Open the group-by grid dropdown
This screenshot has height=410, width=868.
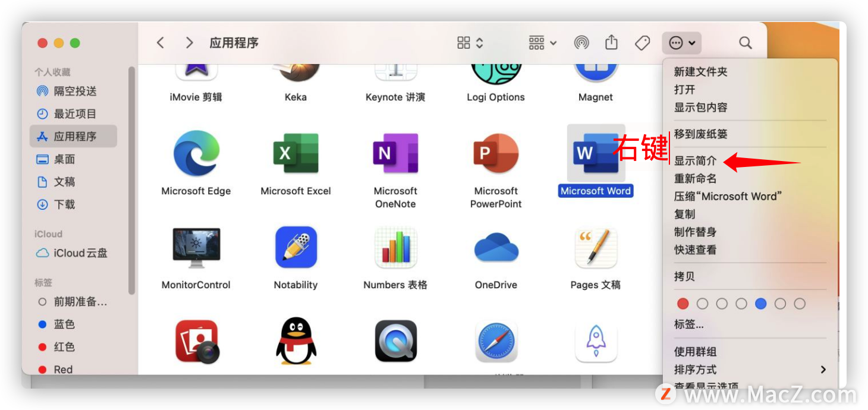click(x=542, y=43)
